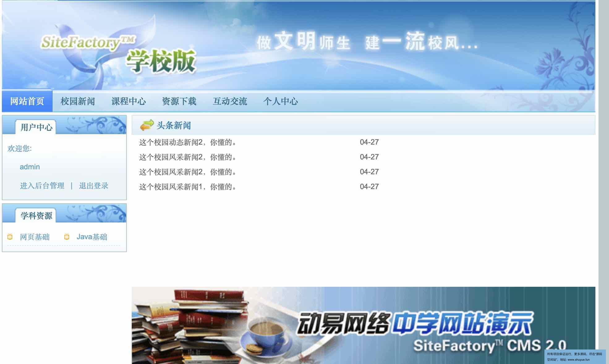The height and width of the screenshot is (364, 609).
Task: Click the 头条新闻 arrows icon
Action: coord(147,125)
